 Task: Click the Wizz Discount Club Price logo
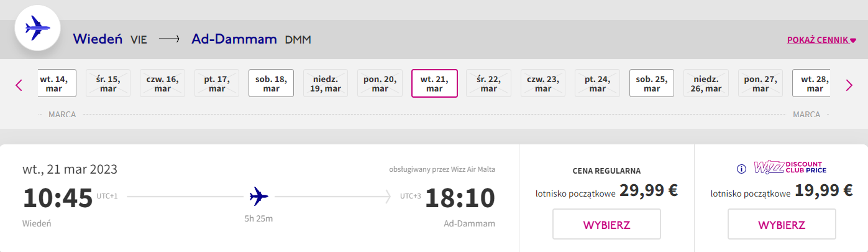click(790, 167)
